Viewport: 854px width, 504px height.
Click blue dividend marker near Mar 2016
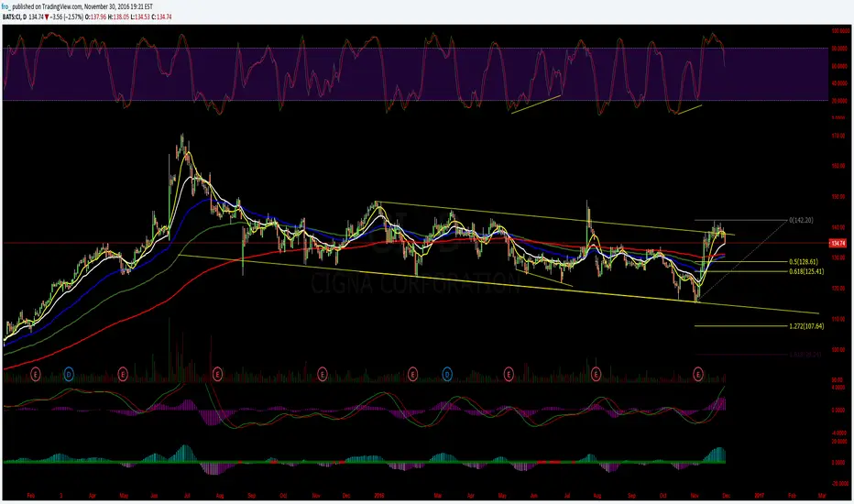tap(447, 374)
